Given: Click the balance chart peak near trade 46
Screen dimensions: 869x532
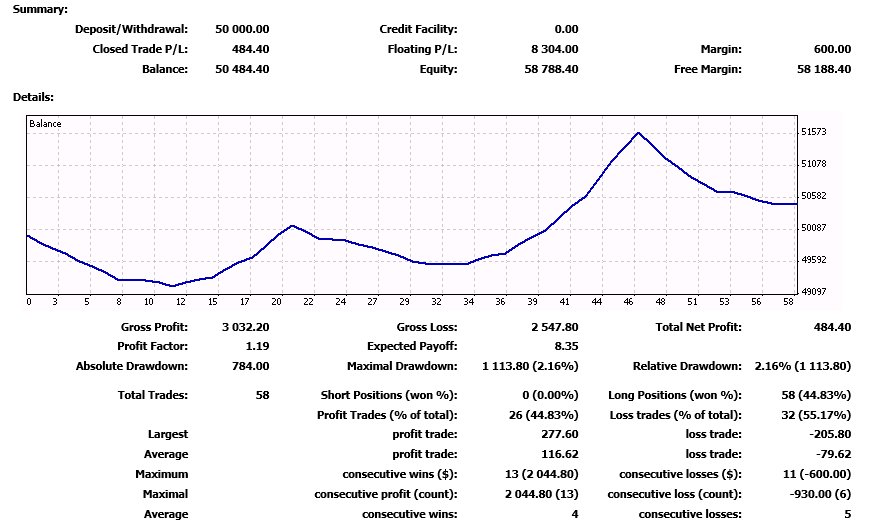Looking at the screenshot, I should 637,133.
